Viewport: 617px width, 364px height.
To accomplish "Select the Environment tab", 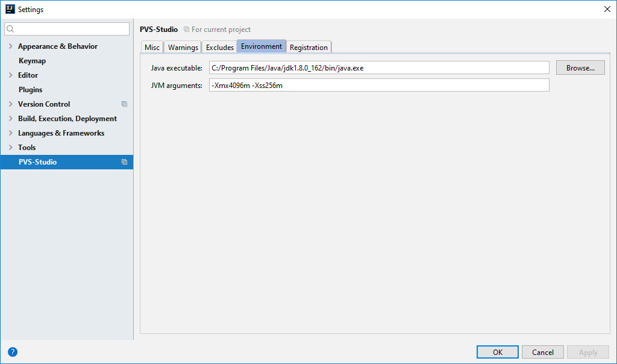I will click(262, 46).
